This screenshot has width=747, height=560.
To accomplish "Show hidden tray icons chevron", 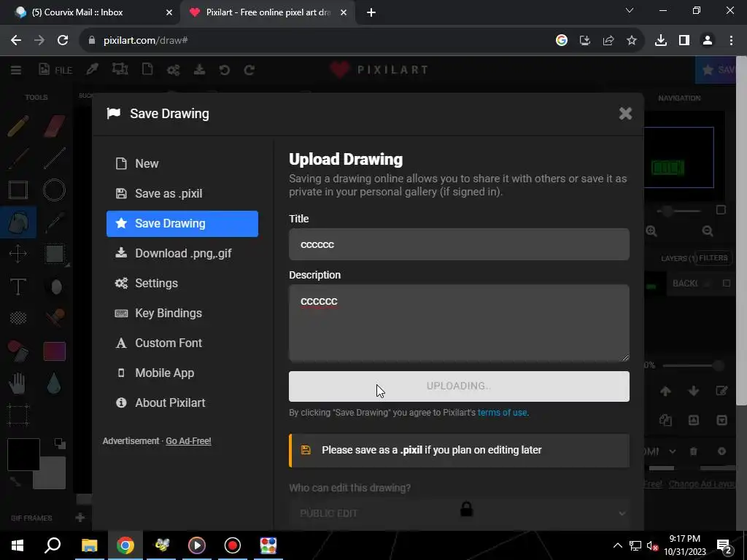I will pos(617,545).
